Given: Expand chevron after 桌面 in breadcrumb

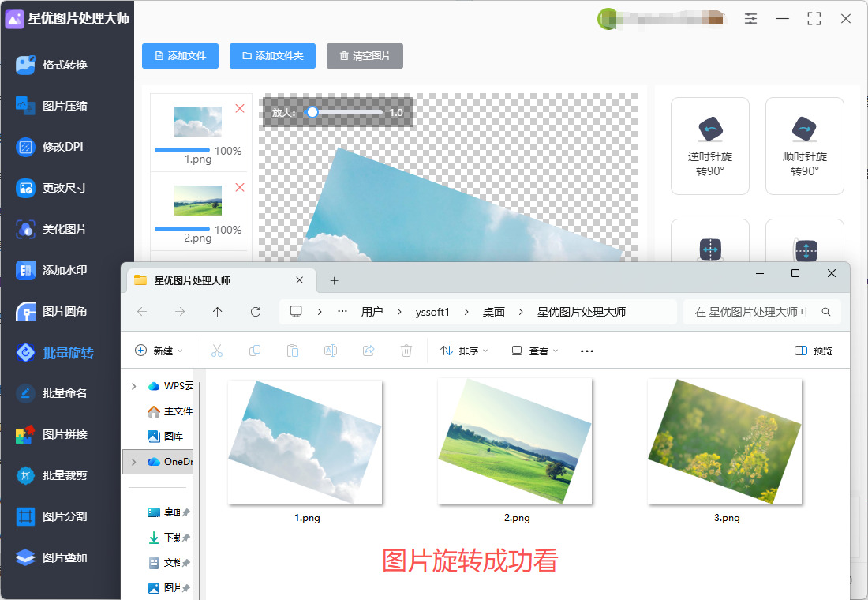Looking at the screenshot, I should [x=521, y=312].
